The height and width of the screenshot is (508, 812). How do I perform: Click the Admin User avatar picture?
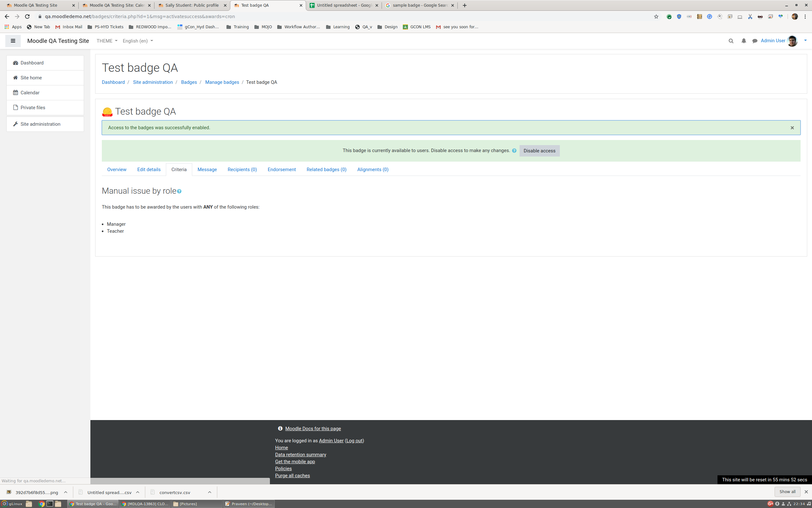click(x=792, y=41)
